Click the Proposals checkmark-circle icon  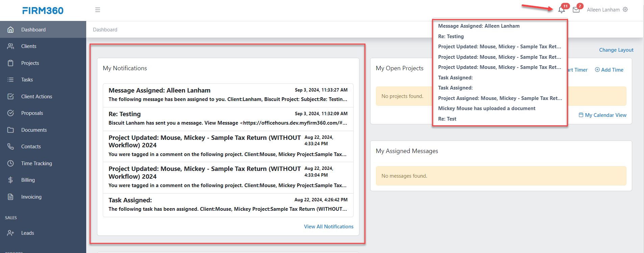(10, 113)
